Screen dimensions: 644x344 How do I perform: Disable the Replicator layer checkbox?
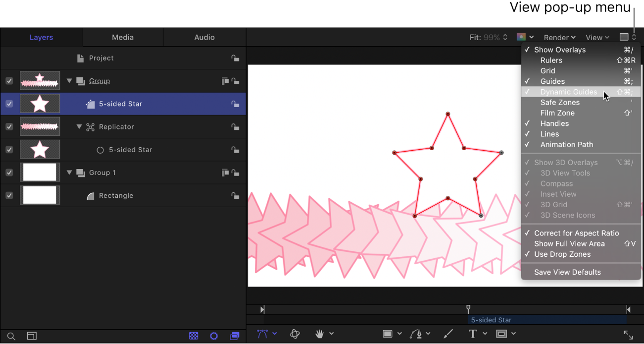(9, 127)
